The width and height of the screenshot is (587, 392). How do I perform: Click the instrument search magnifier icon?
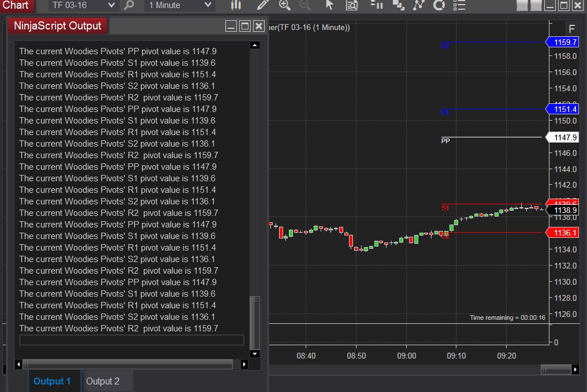tap(129, 5)
